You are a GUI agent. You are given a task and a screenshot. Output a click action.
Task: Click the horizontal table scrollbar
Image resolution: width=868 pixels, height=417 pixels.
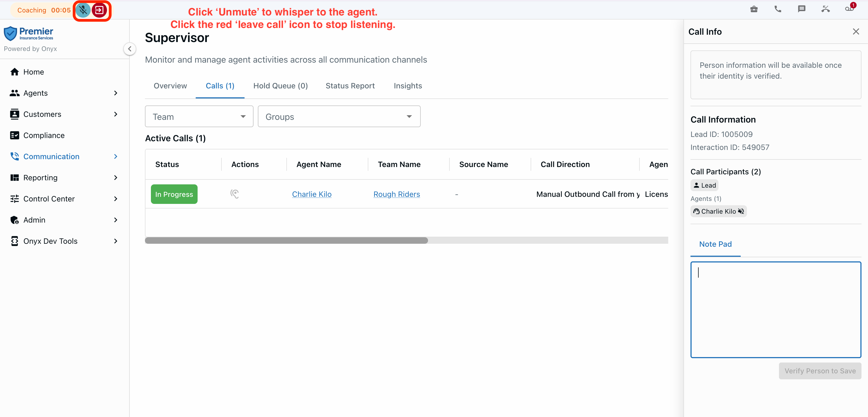coord(286,240)
